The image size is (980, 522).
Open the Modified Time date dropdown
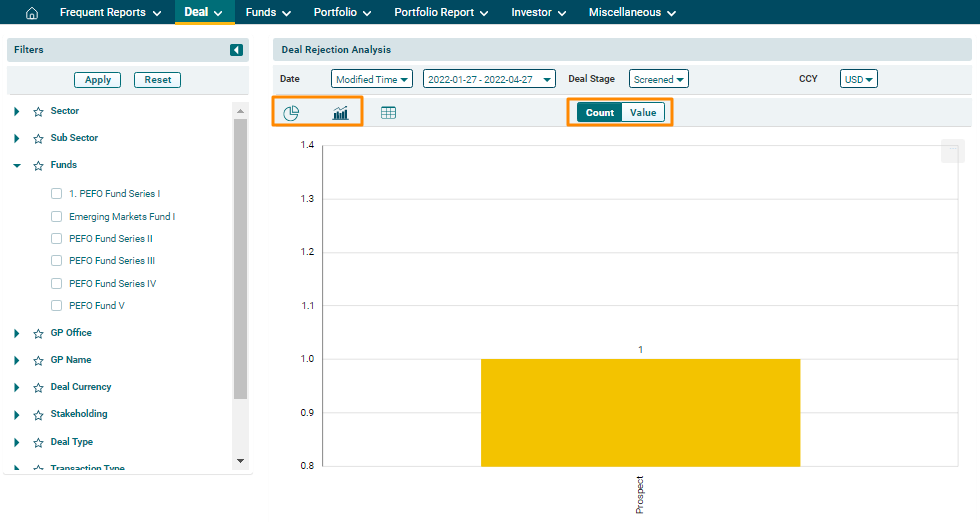[x=372, y=79]
